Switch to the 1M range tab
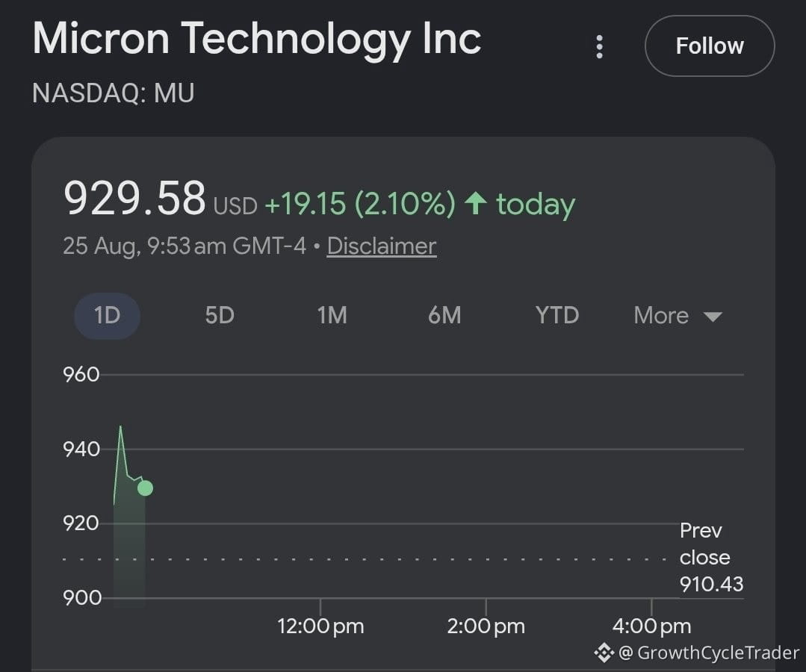 (332, 315)
